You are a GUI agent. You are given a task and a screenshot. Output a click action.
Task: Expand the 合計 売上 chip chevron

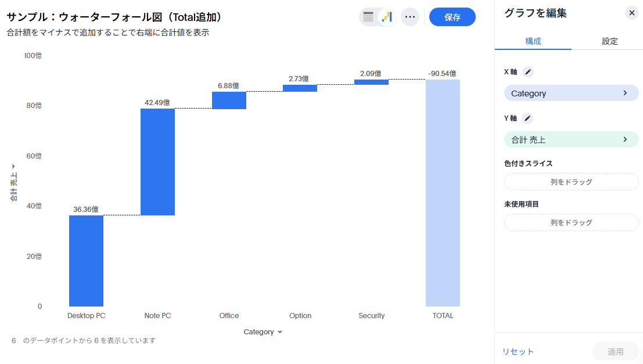626,139
